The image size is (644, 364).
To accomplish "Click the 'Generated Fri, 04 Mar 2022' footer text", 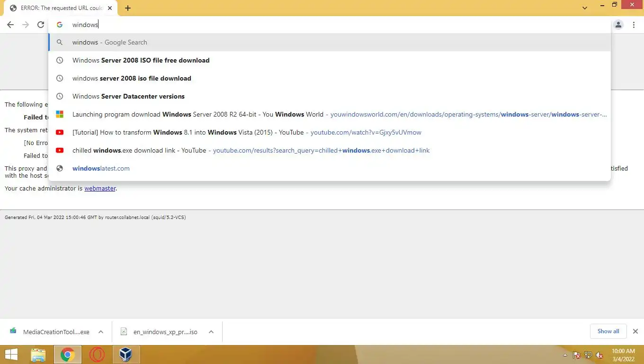I will 95,218.
